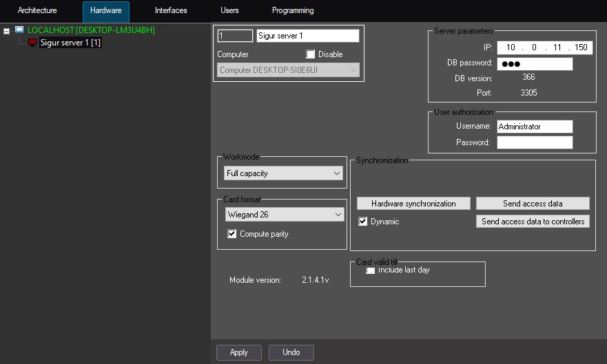Screen dimensions: 607x364
Task: Click the red Sigur server monitor icon
Action: 32,43
